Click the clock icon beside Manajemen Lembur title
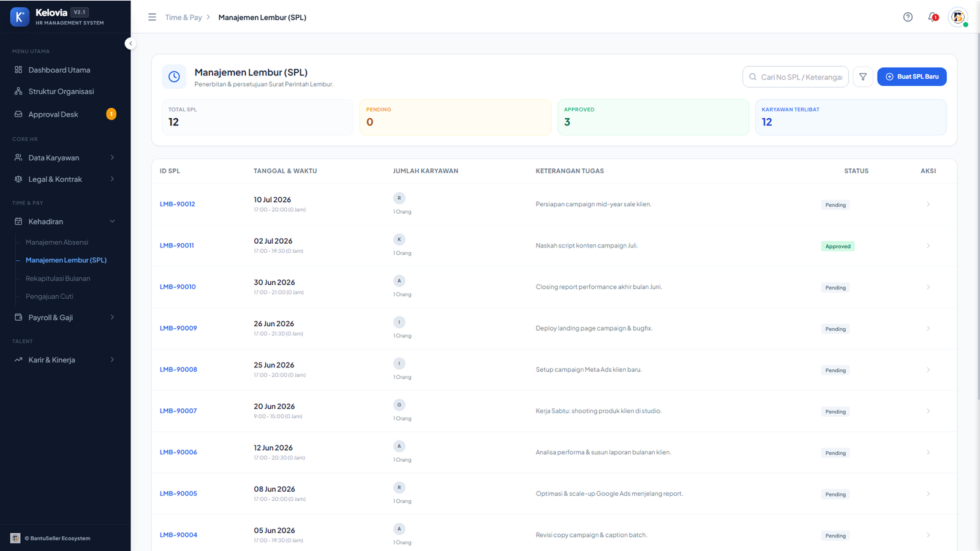 click(174, 77)
